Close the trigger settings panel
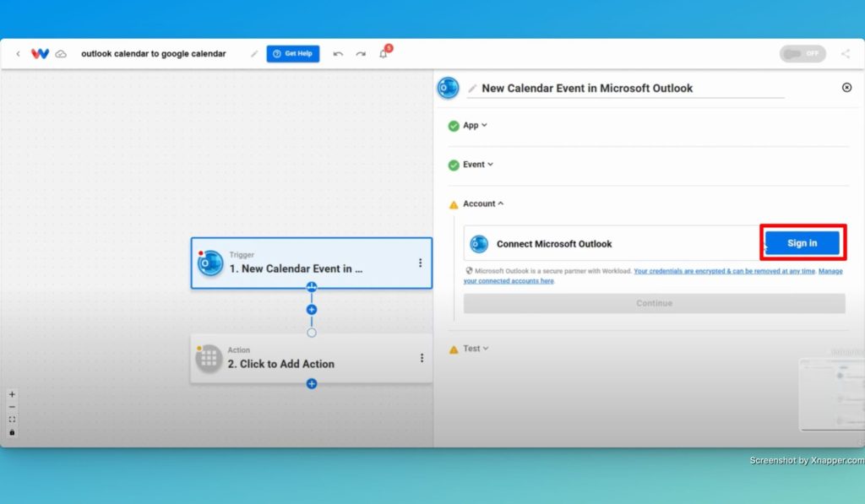 [846, 87]
